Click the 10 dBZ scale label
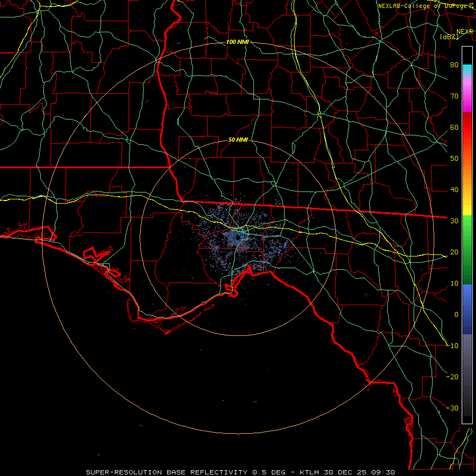Screen dimensions: 476x476 [454, 283]
